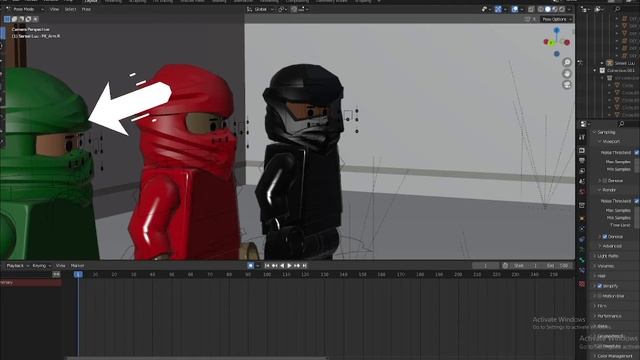Open the View menu in viewport header
Viewport: 640px width, 360px height.
[x=54, y=9]
